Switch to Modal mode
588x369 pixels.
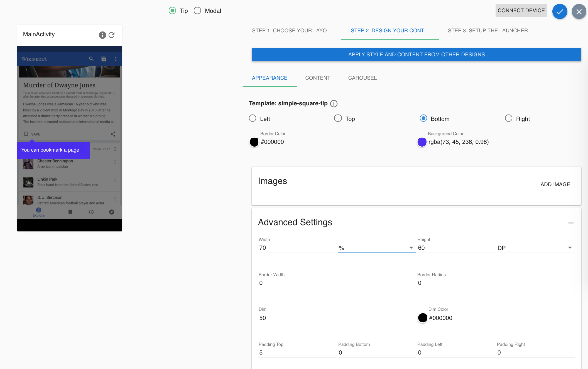point(197,10)
